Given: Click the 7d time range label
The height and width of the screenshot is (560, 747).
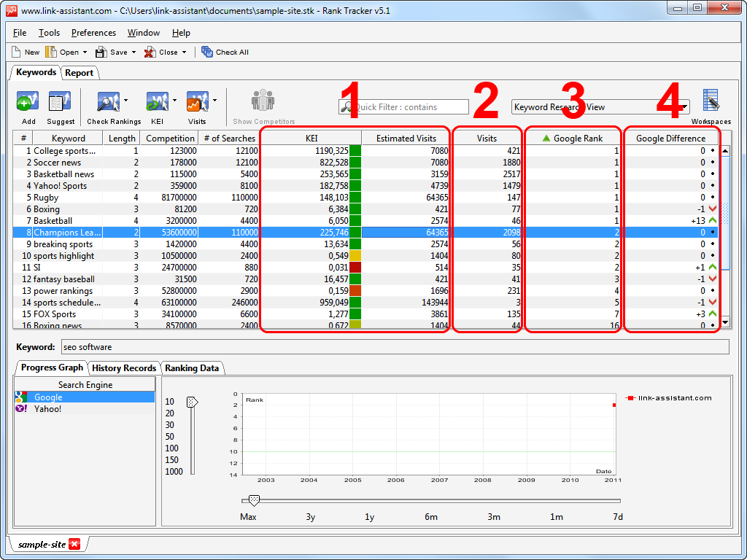Looking at the screenshot, I should point(617,517).
